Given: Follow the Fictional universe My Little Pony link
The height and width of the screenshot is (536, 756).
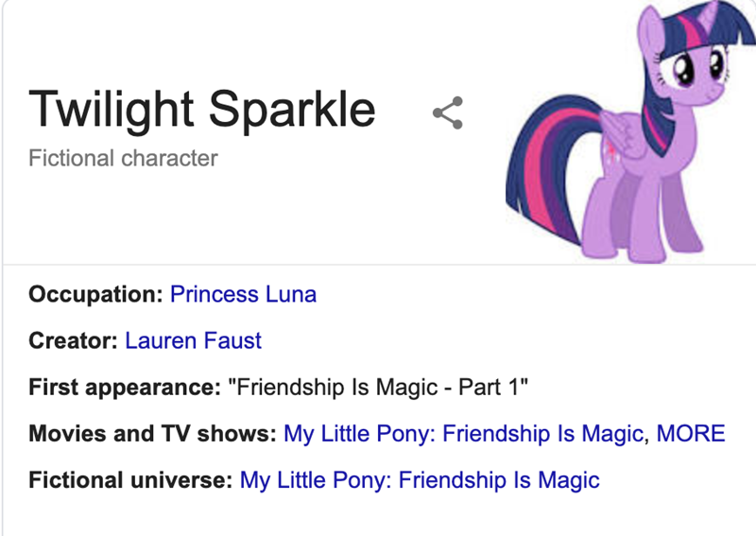Looking at the screenshot, I should pos(420,480).
